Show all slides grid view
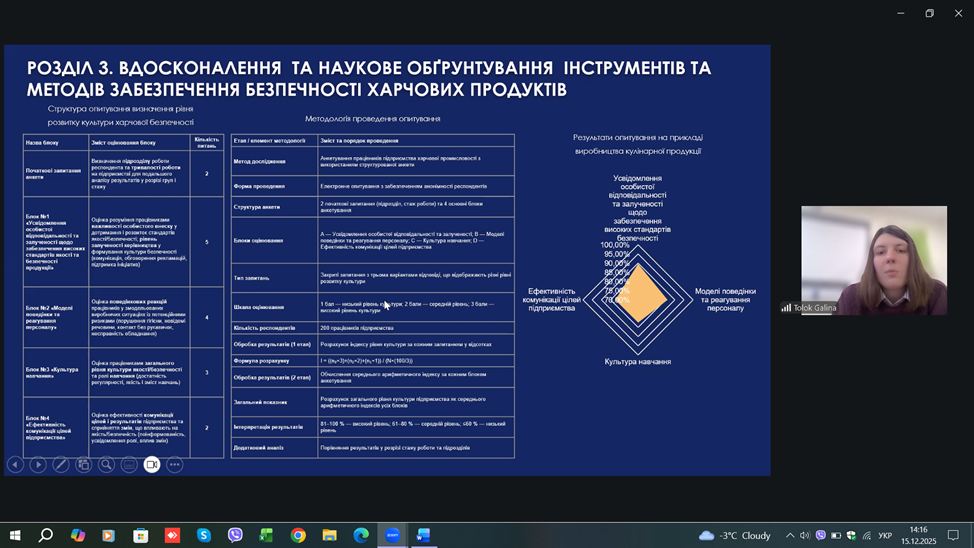The image size is (974, 548). pos(84,464)
